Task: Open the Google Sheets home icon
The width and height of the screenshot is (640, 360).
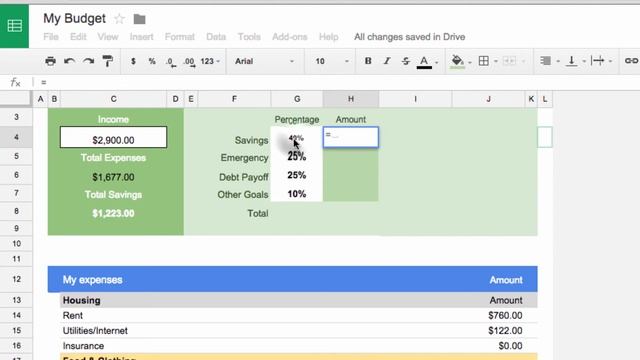Action: 14,26
